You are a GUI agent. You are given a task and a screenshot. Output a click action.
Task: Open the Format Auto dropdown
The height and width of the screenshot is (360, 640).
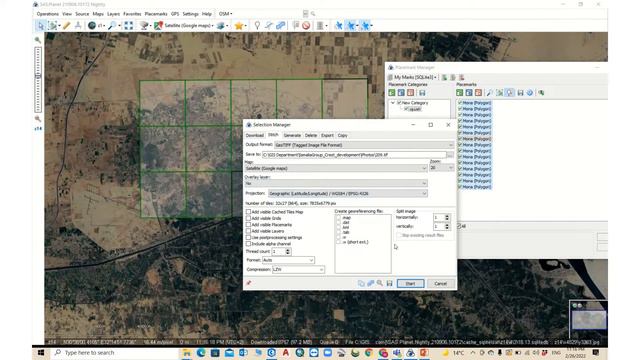click(x=288, y=260)
